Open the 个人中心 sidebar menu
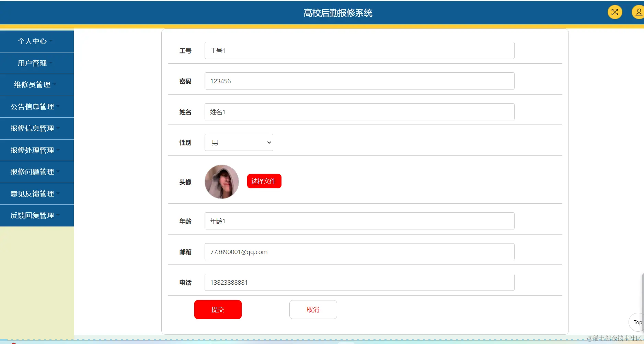The image size is (644, 344). tap(37, 41)
